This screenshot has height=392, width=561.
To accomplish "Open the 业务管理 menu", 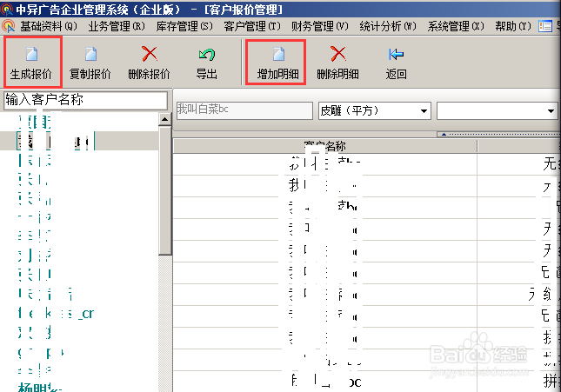I will click(117, 26).
